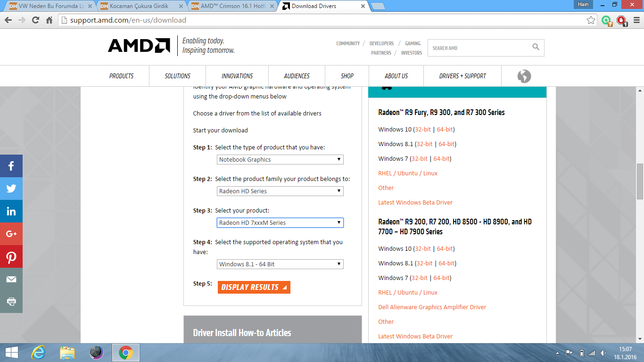Email this page via sidebar envelope icon
Image resolution: width=644 pixels, height=362 pixels.
11,279
